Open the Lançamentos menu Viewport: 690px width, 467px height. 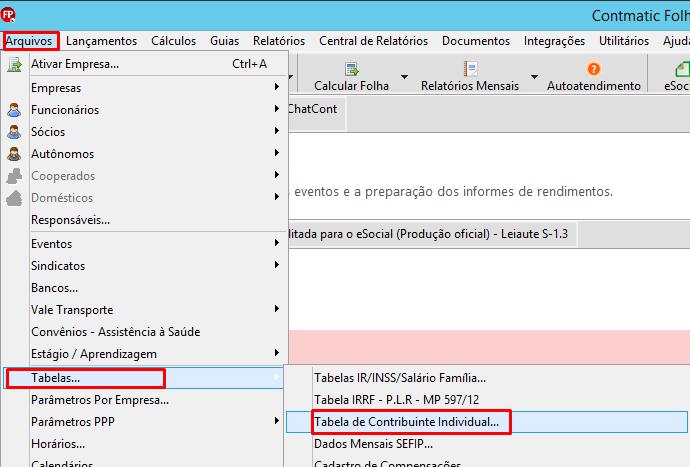click(x=102, y=41)
